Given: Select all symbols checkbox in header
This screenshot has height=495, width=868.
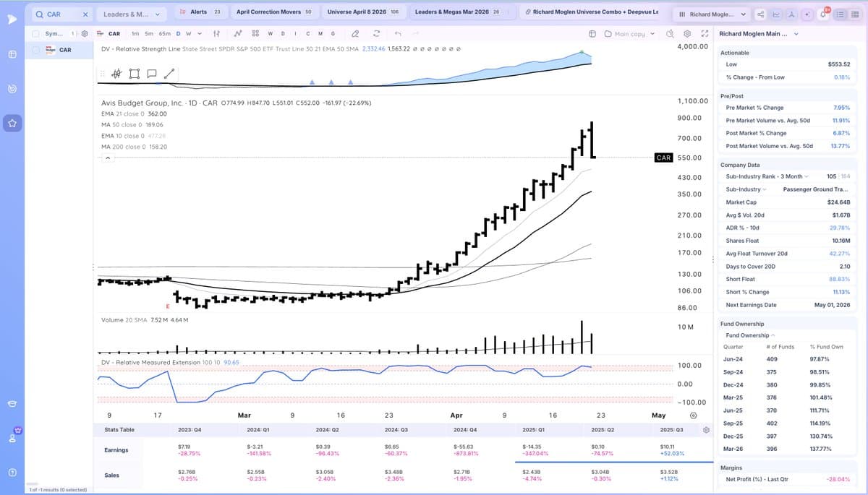Looking at the screenshot, I should pos(37,33).
